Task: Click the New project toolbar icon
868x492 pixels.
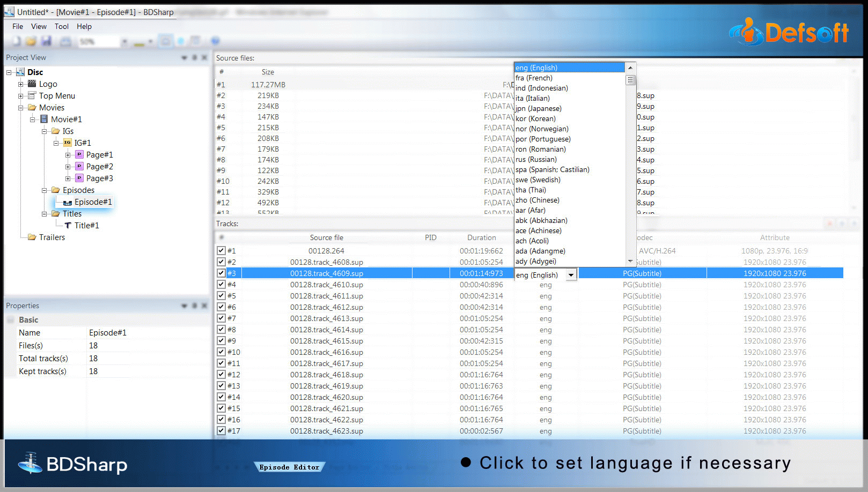Action: [x=17, y=41]
